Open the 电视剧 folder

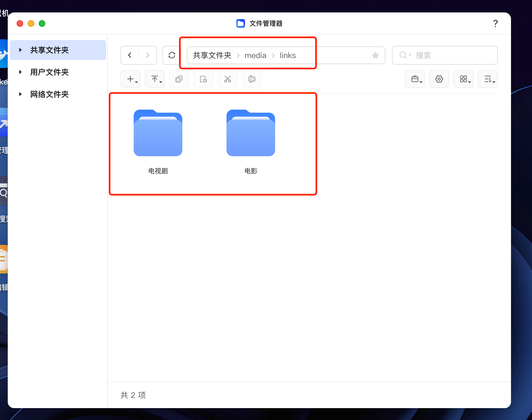pyautogui.click(x=158, y=133)
